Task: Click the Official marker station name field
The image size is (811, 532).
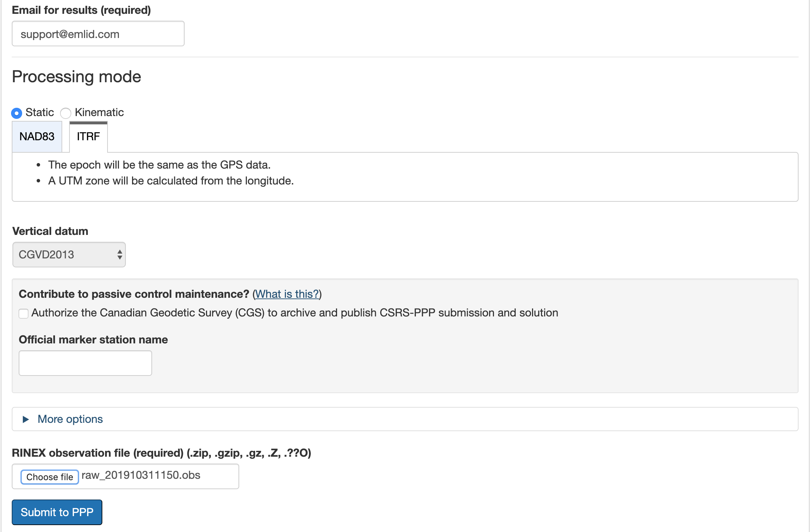Action: [85, 363]
